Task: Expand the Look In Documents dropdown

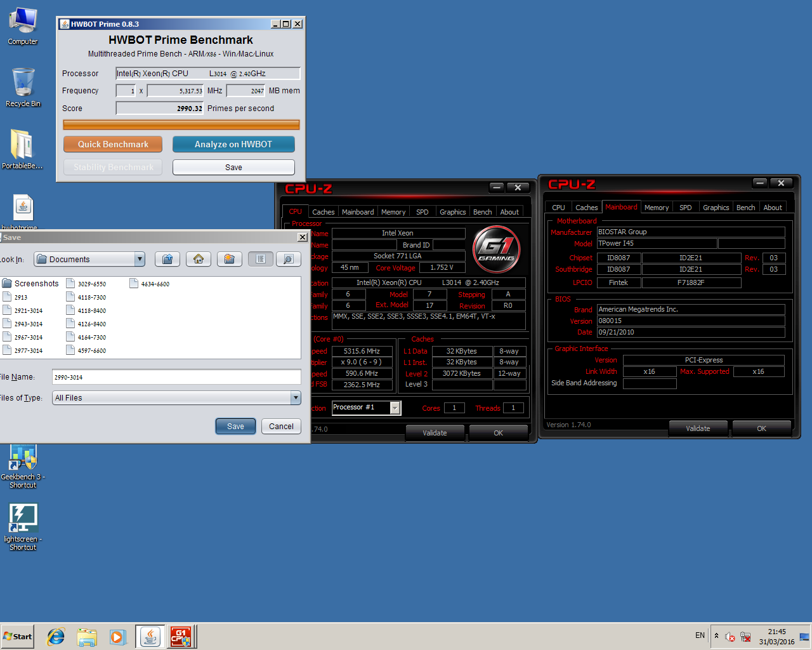Action: (140, 259)
